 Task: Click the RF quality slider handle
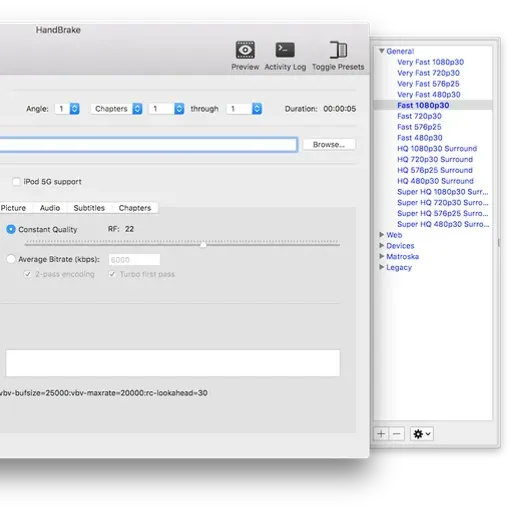coord(203,245)
